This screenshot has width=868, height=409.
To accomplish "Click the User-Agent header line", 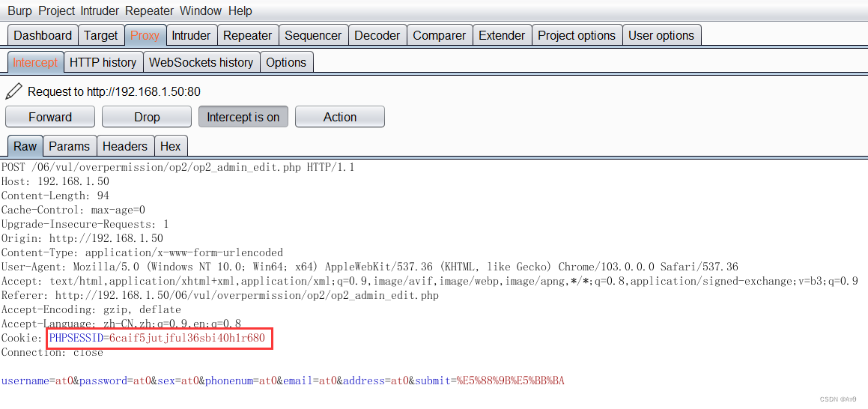I will click(370, 267).
